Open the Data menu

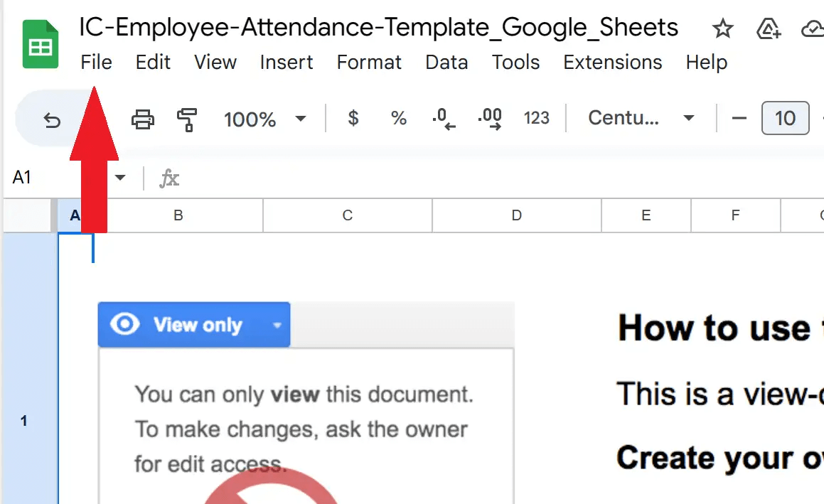446,63
